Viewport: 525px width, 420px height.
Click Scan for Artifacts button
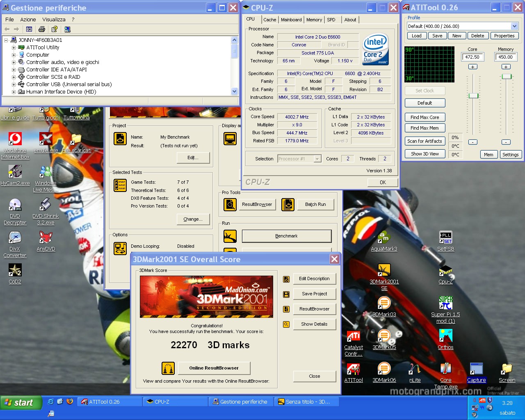(425, 141)
